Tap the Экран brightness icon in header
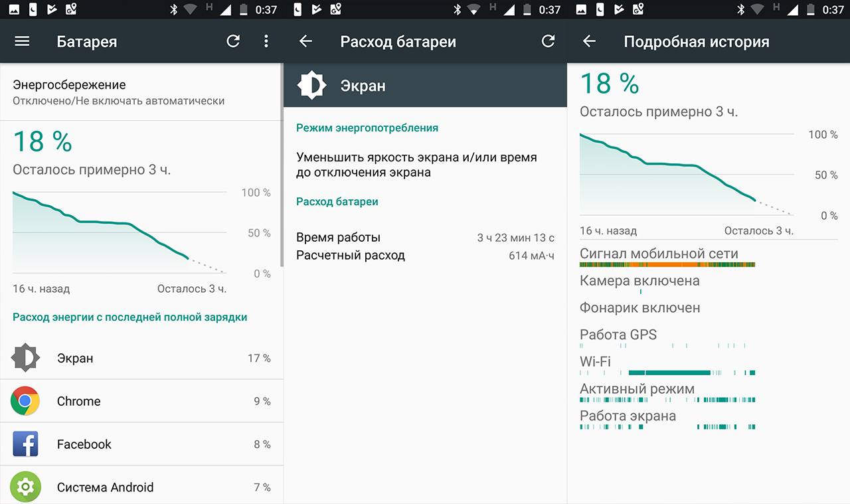The height and width of the screenshot is (504, 850). tap(311, 85)
